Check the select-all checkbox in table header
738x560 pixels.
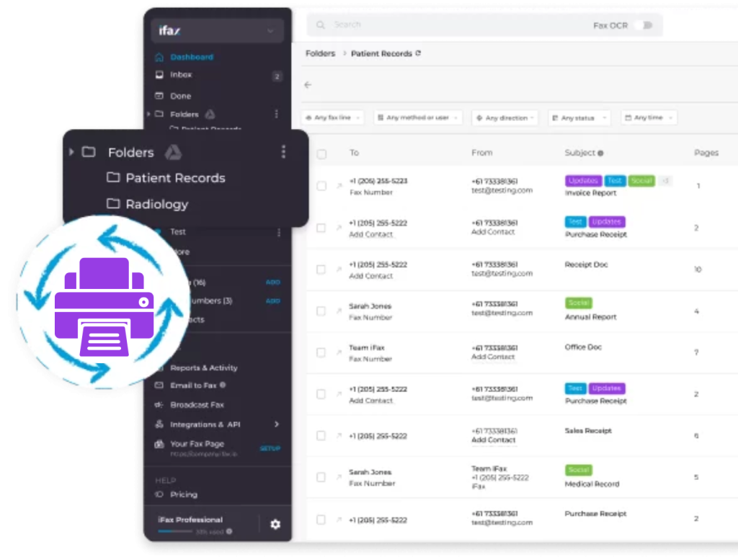pos(320,152)
